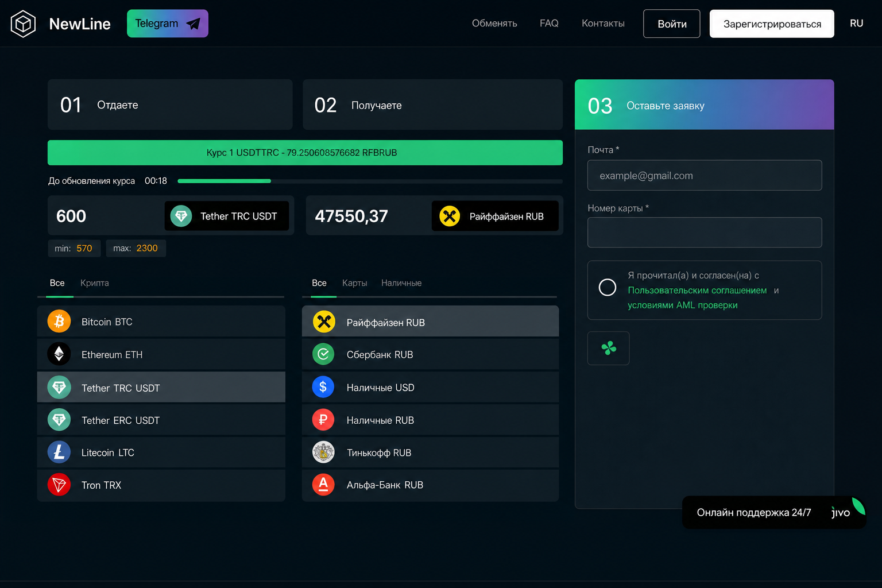
Task: Click the Райффайзен RUB list icon
Action: [324, 322]
